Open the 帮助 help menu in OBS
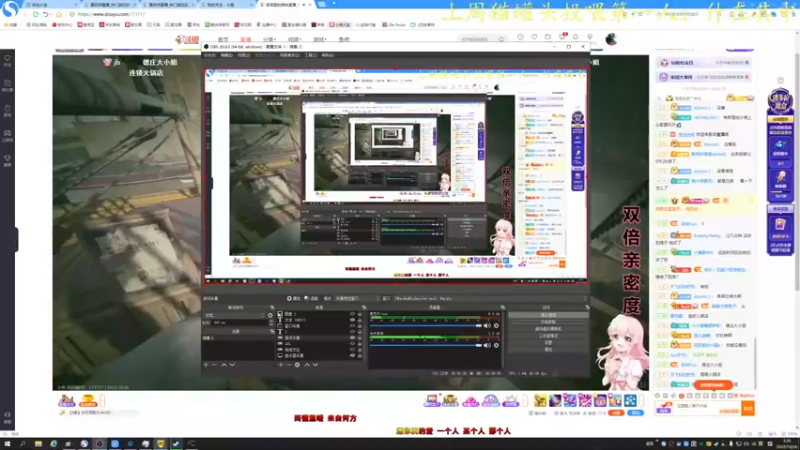This screenshot has height=450, width=800. point(328,55)
